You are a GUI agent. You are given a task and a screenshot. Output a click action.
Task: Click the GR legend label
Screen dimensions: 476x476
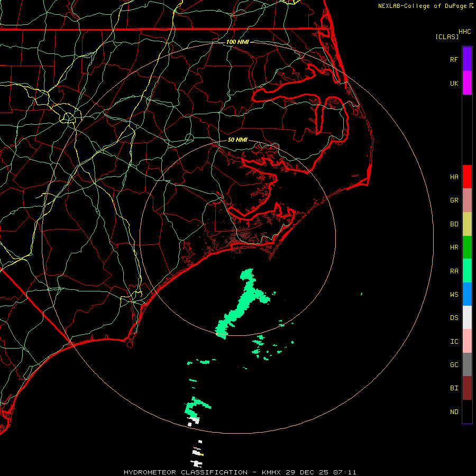click(454, 200)
